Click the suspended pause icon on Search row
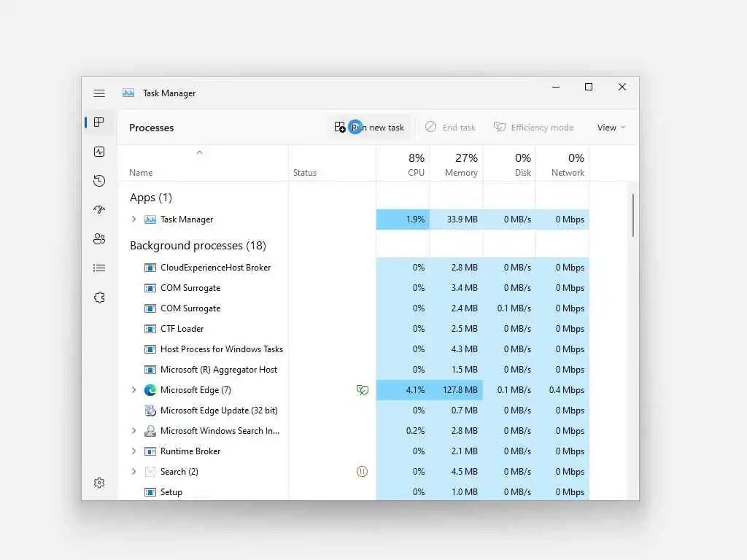747x560 pixels. 362,472
